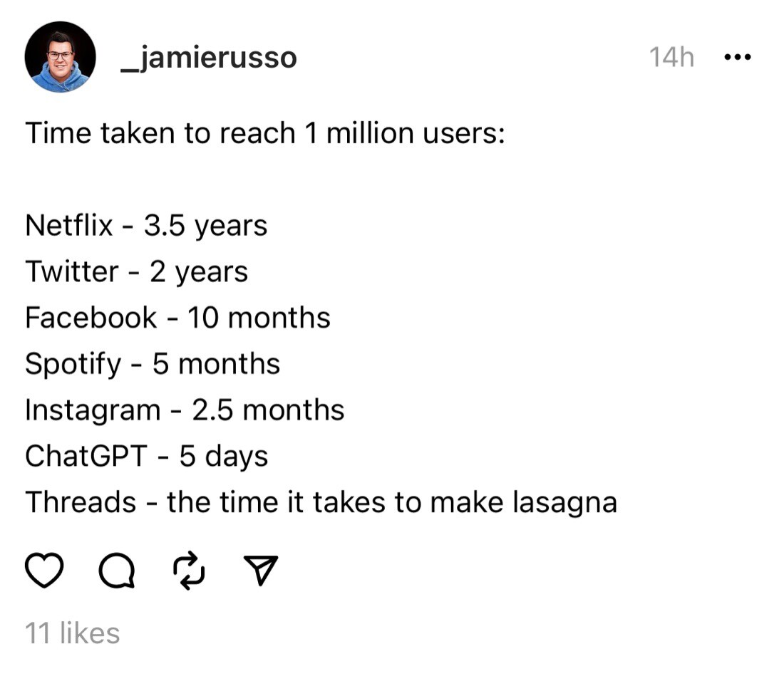Select the 'Spotify - 5 months' line
The image size is (784, 681).
[153, 364]
